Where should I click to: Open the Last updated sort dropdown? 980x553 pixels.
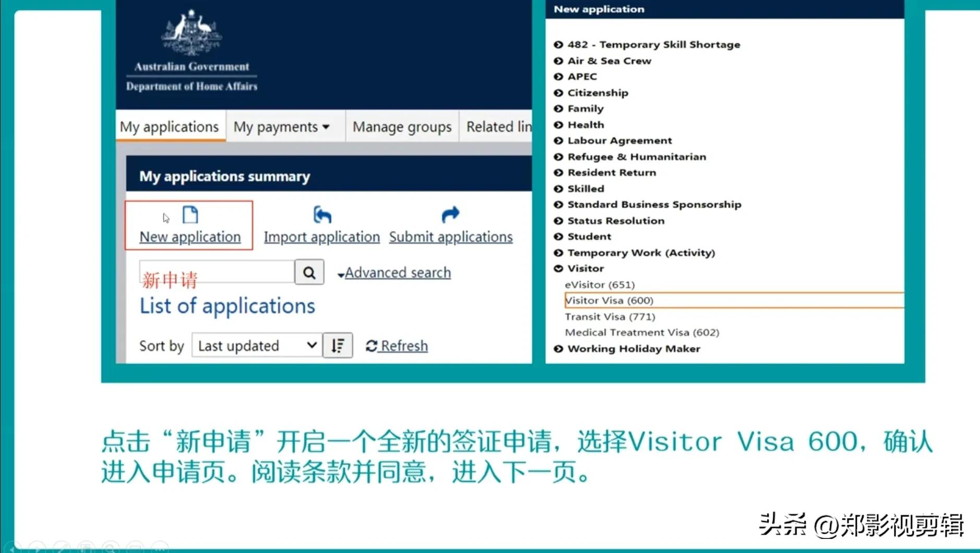256,345
